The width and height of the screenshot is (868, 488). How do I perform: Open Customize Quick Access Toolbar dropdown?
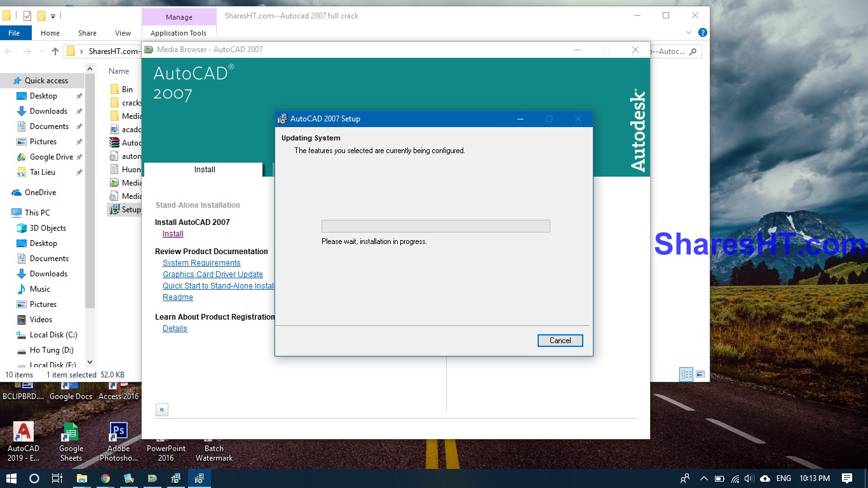pyautogui.click(x=53, y=16)
